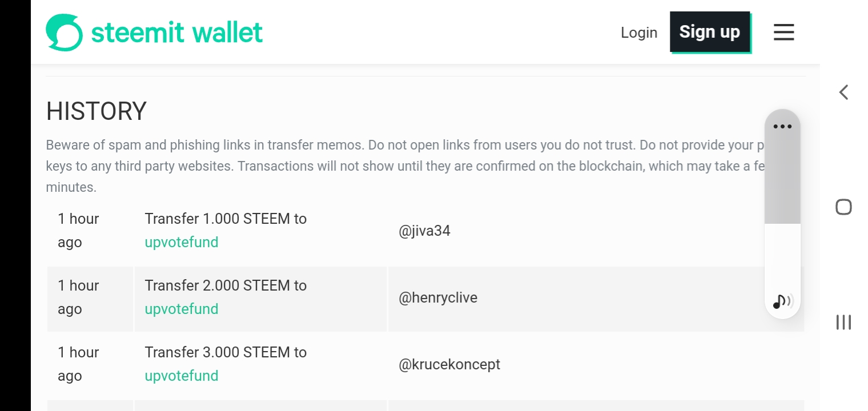Viewport: 868px width, 411px height.
Task: Adjust the media volume slider
Action: (782, 223)
